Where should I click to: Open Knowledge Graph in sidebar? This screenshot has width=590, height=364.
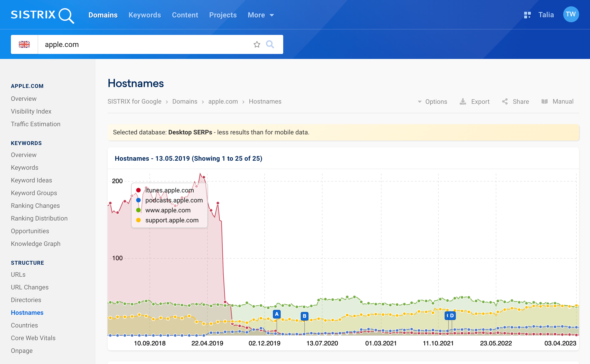pyautogui.click(x=36, y=244)
